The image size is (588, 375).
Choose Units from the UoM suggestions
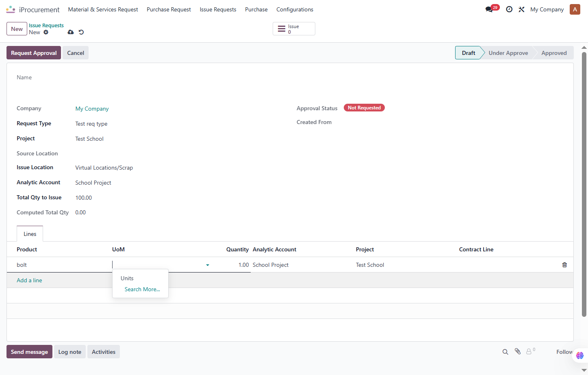tap(127, 278)
